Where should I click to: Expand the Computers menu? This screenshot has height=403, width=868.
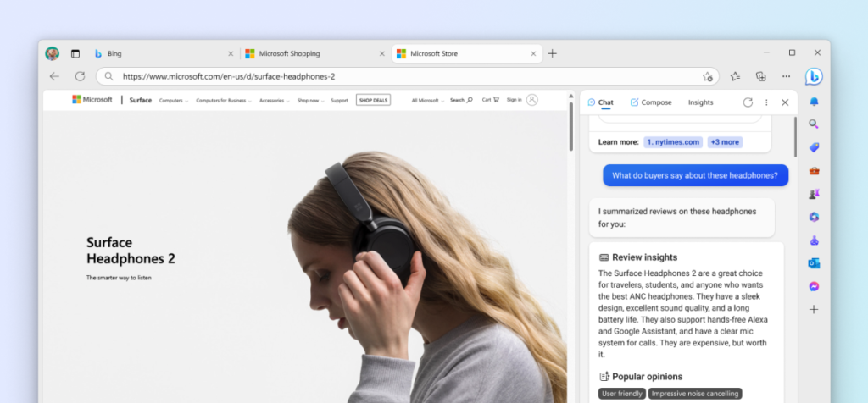pyautogui.click(x=174, y=101)
